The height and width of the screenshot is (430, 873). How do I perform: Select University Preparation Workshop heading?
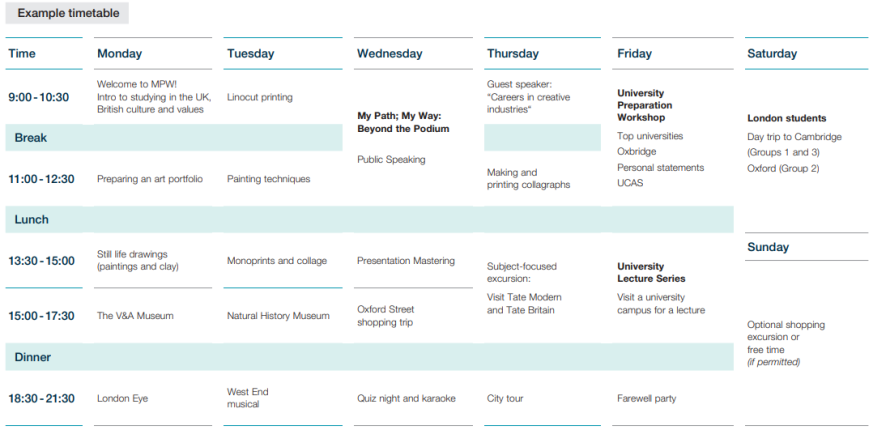click(x=645, y=105)
